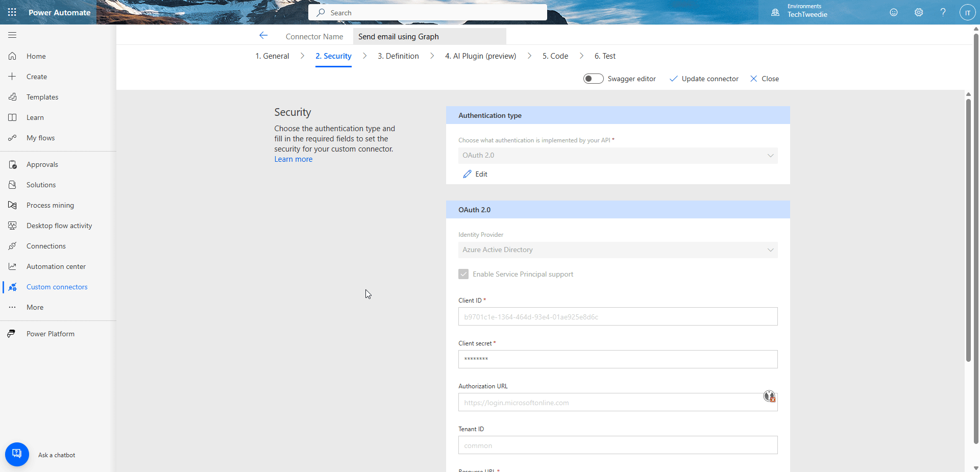The image size is (980, 472).
Task: Open Connections from the sidebar
Action: (x=46, y=245)
